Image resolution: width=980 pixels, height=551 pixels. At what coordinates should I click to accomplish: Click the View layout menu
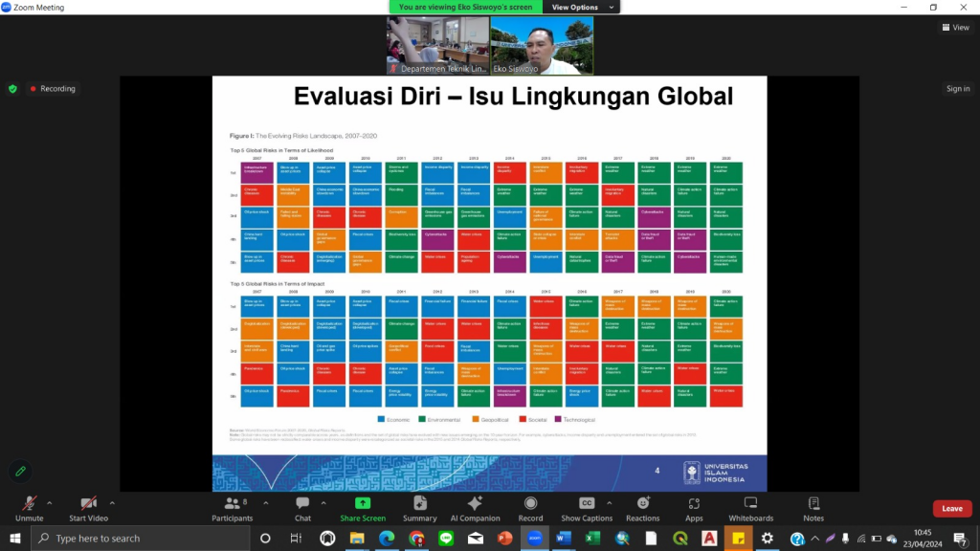click(x=955, y=28)
